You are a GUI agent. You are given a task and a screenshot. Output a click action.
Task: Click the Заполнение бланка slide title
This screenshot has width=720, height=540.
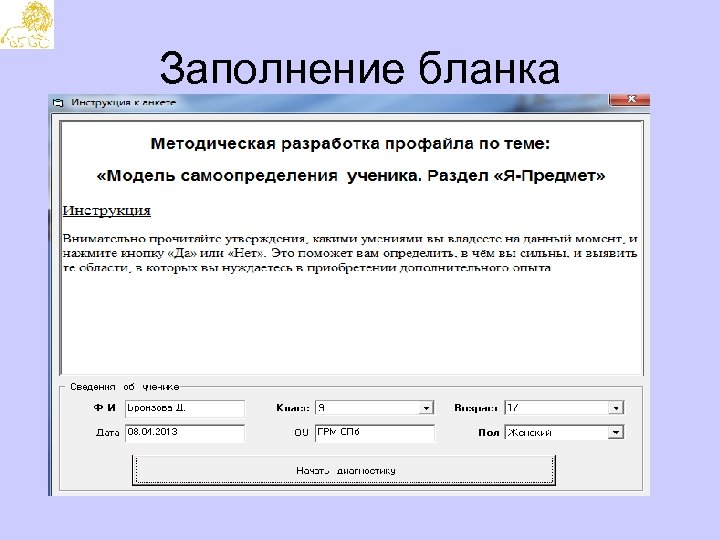coord(360,68)
